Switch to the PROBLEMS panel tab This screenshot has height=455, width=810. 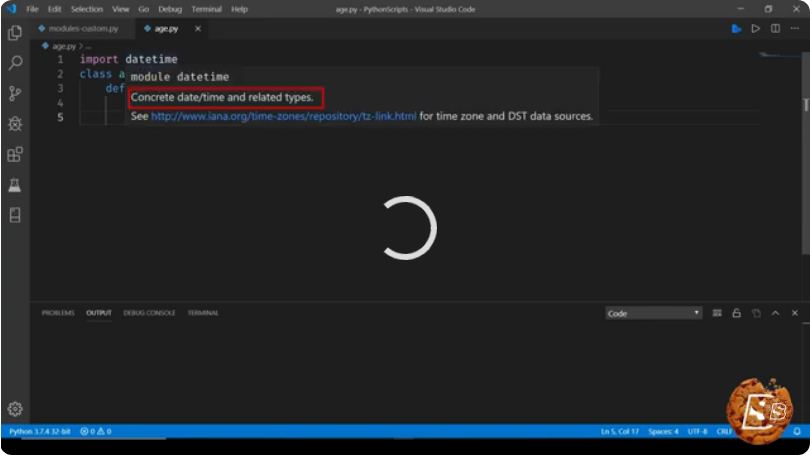[x=58, y=313]
